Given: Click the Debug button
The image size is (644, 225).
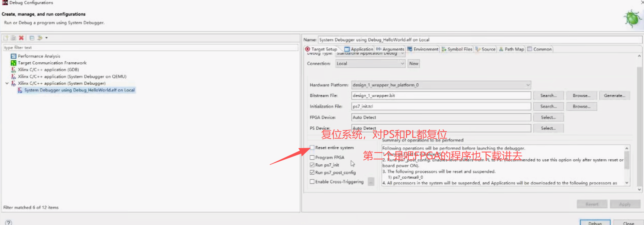Looking at the screenshot, I should coord(595,223).
